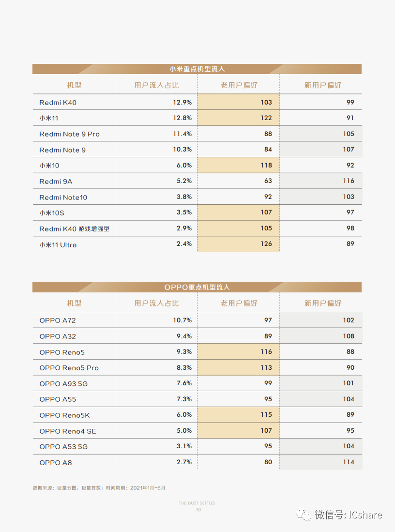
Task: Select the OPPO Reno4 SE row label
Action: click(x=68, y=431)
